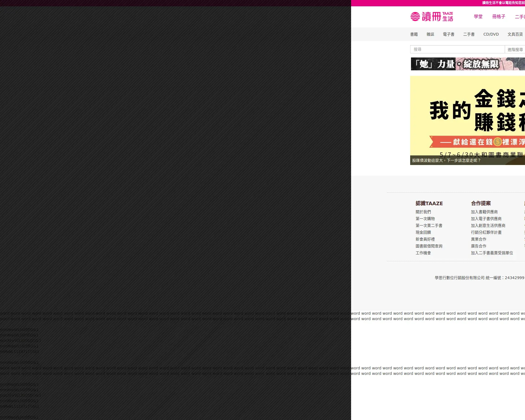The width and height of the screenshot is (525, 420).
Task: Click into the 搜尋 search field
Action: (457, 50)
